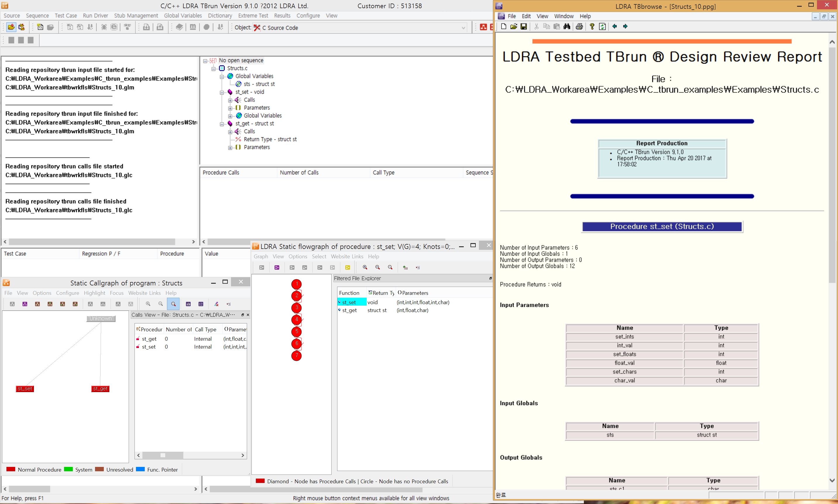Click the Test Case column header
The width and height of the screenshot is (838, 504).
(40, 254)
